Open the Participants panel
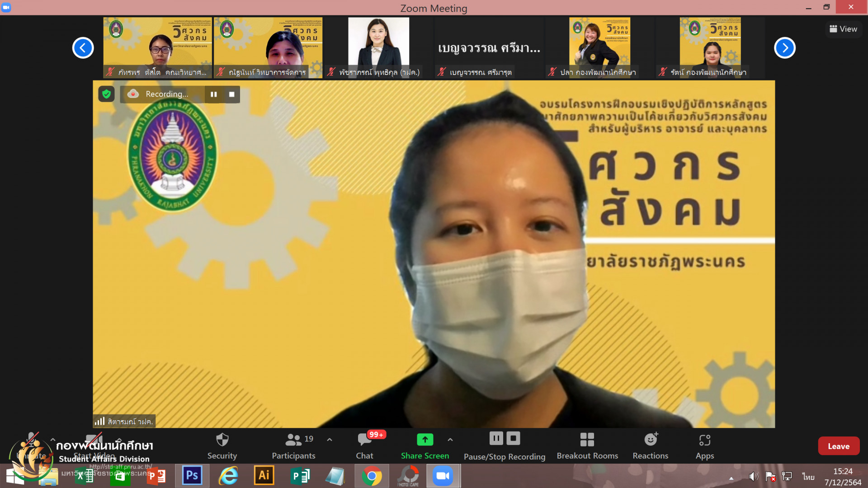 [x=293, y=446]
